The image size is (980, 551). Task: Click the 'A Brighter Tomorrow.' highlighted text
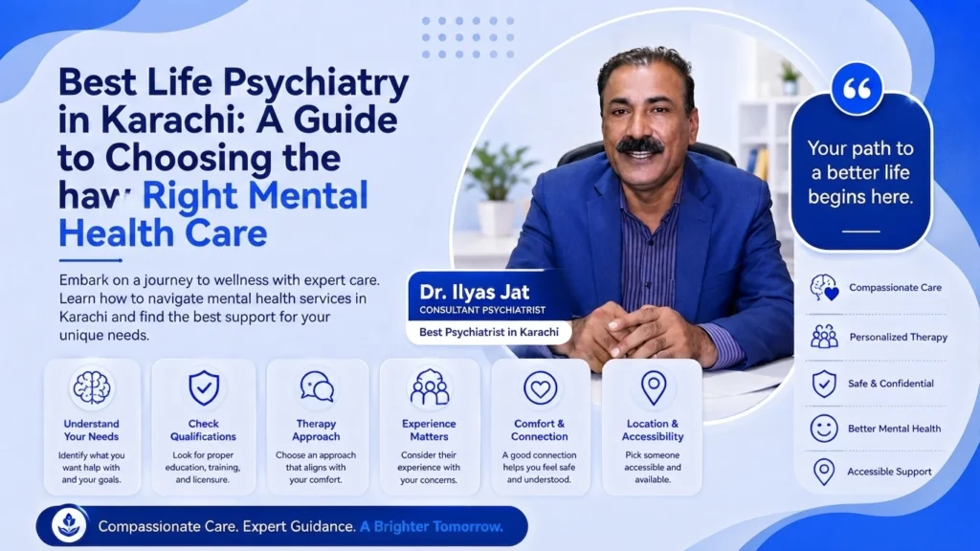tap(432, 526)
